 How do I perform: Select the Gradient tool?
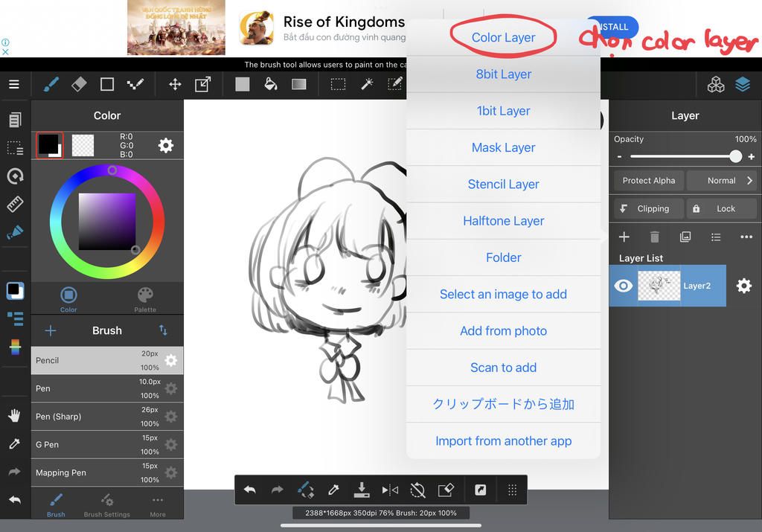coord(299,85)
